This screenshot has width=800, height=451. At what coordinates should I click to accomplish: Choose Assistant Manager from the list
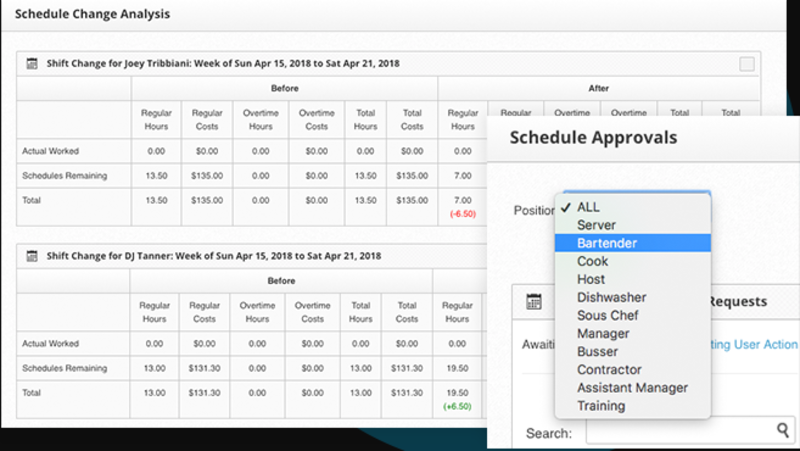coord(632,387)
